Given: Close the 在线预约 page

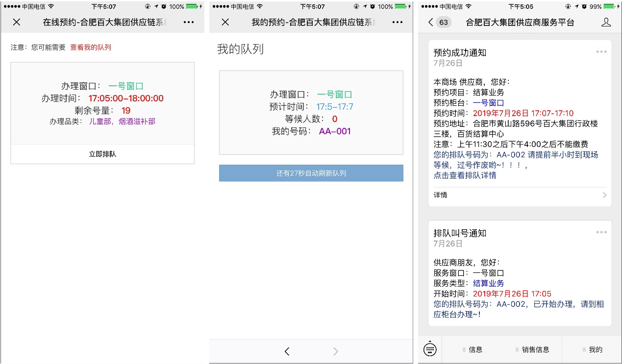Looking at the screenshot, I should point(17,22).
